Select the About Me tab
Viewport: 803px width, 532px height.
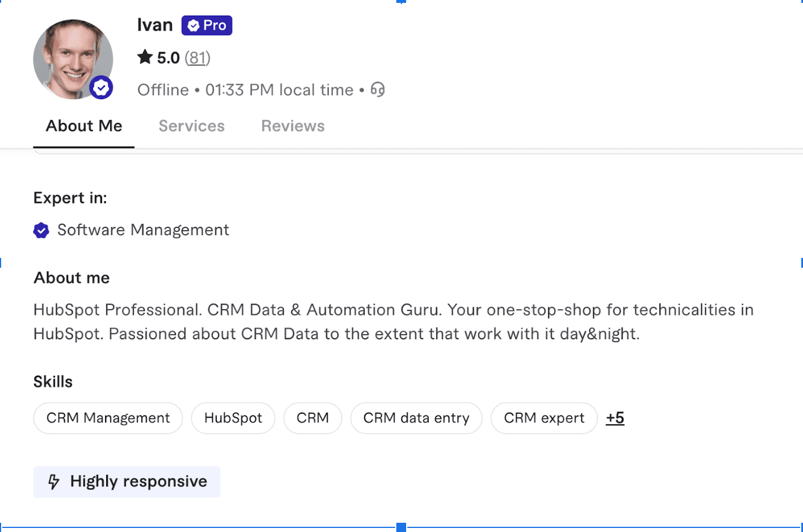click(84, 126)
